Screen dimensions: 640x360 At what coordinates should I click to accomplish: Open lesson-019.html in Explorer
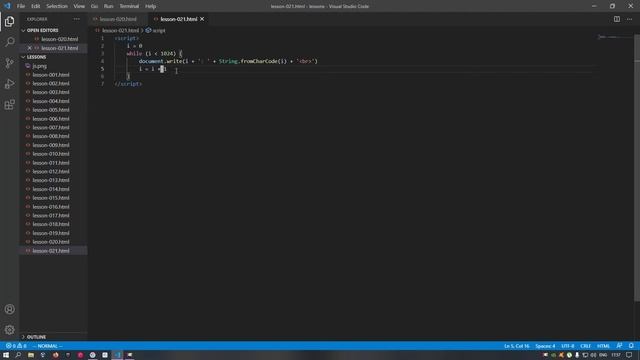51,233
